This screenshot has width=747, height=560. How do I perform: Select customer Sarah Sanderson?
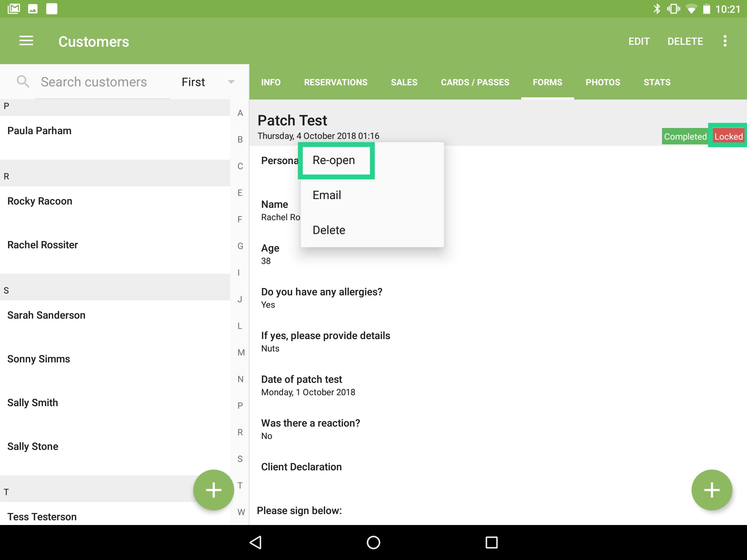[x=115, y=322]
